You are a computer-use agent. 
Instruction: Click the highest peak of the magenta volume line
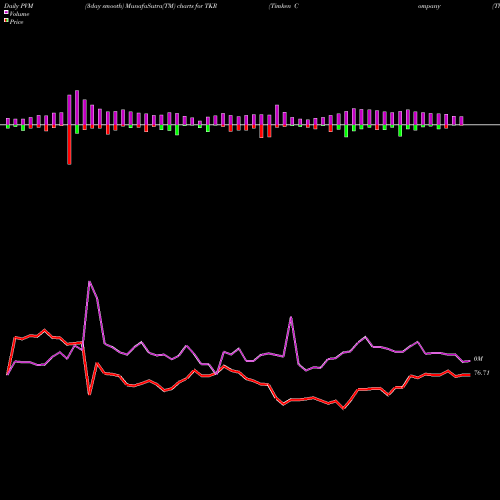tap(89, 282)
